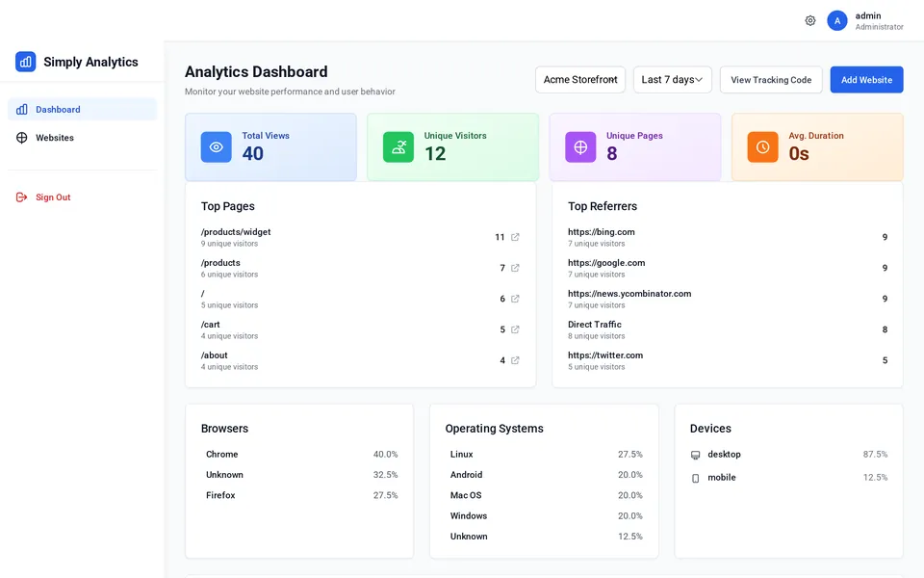
Task: Click the Unique Pages 8 value
Action: [x=612, y=153]
